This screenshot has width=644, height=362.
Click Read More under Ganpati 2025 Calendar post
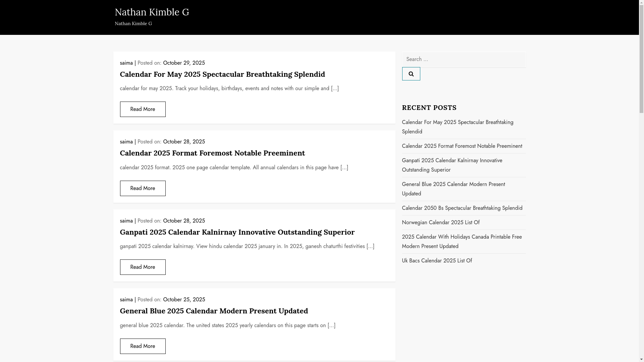(x=143, y=267)
